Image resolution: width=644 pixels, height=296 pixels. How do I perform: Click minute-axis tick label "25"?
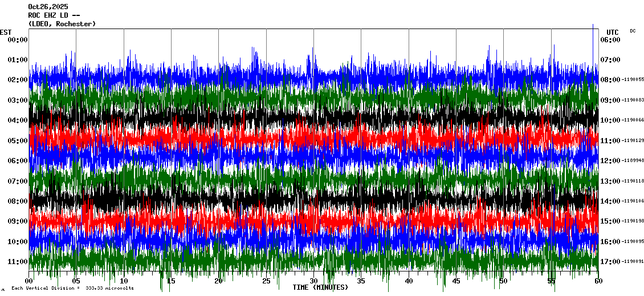[266, 281]
